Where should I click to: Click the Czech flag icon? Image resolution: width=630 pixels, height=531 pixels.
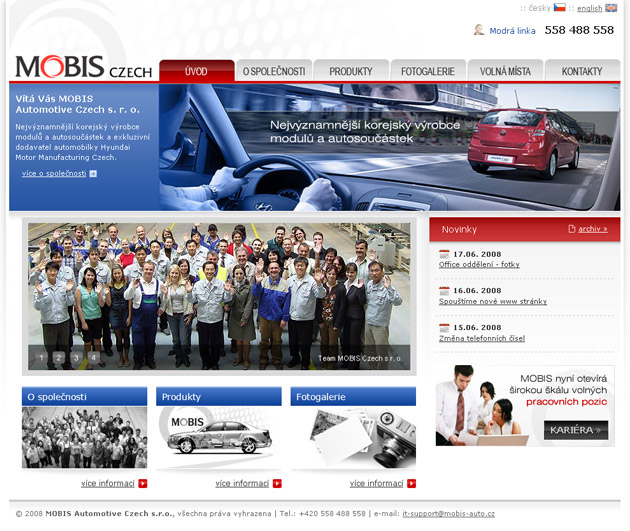click(559, 8)
